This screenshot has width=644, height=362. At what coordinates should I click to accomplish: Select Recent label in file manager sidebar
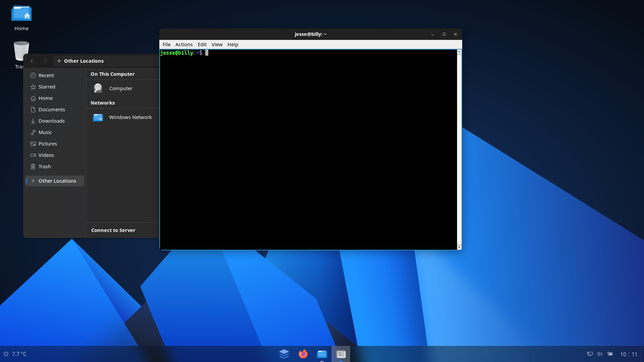point(46,75)
